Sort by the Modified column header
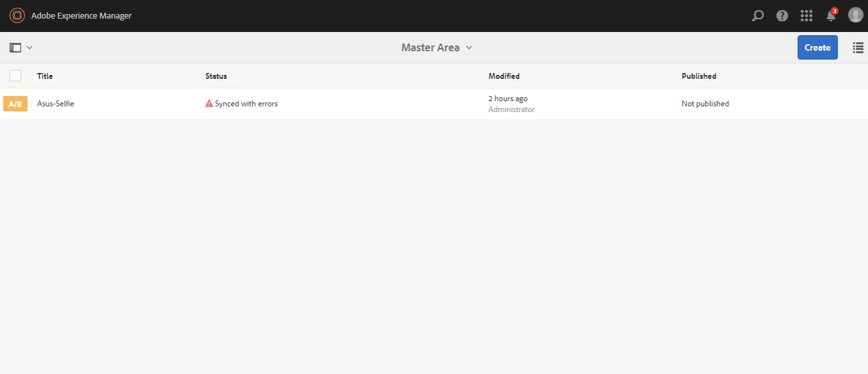Screen dimensions: 868x374 pyautogui.click(x=504, y=76)
